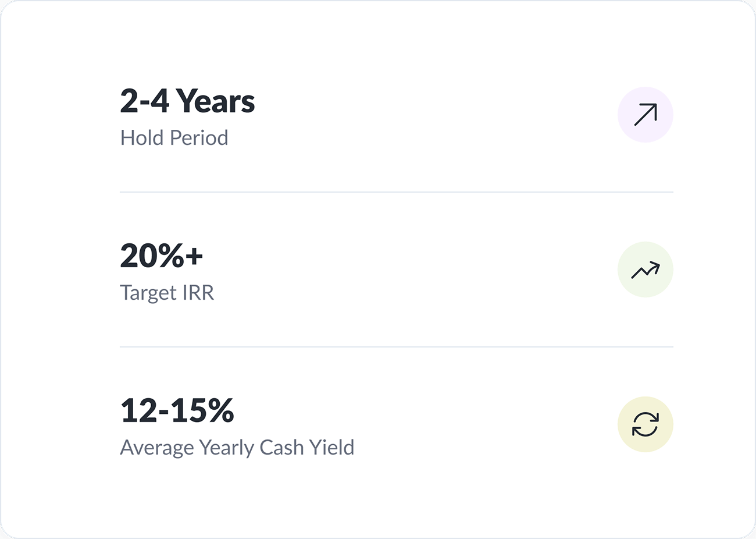The width and height of the screenshot is (756, 539).
Task: Click the diagonal arrow icon beside Hold Period
Action: [646, 114]
